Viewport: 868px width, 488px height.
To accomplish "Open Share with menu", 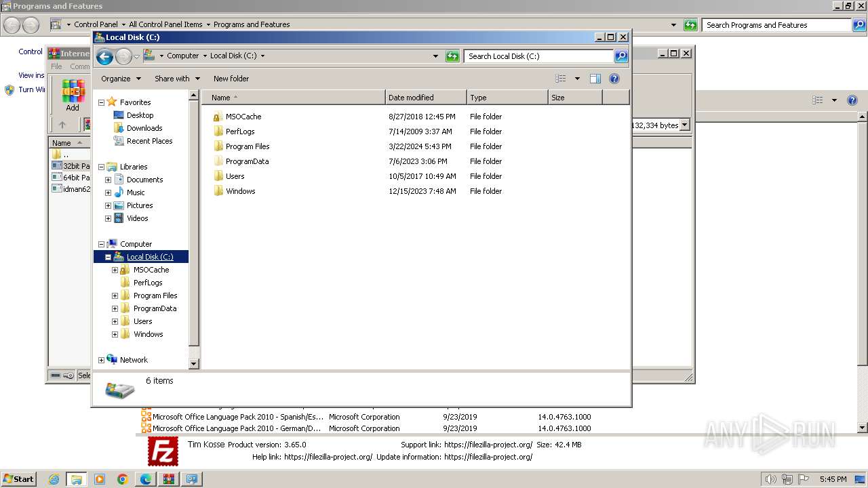I will click(x=177, y=79).
